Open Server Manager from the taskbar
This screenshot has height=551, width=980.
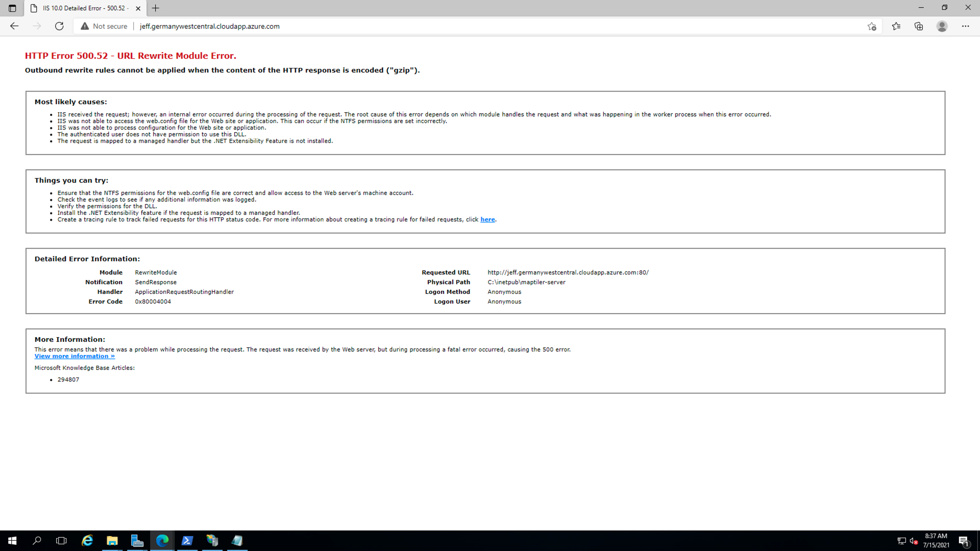point(137,540)
